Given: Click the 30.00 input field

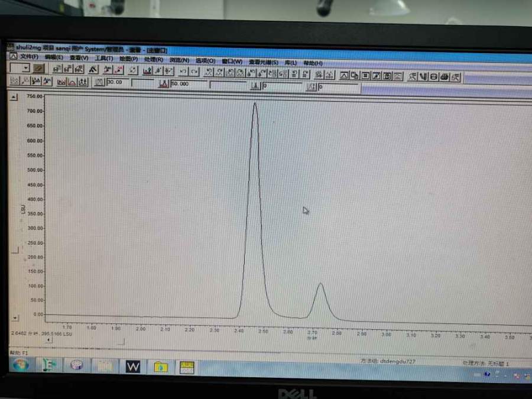Looking at the screenshot, I should [117, 83].
